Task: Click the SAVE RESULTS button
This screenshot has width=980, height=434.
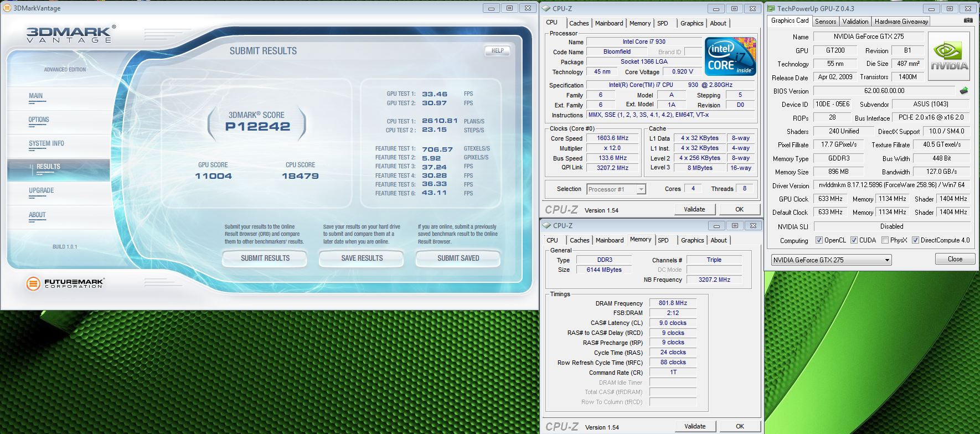Action: (362, 259)
